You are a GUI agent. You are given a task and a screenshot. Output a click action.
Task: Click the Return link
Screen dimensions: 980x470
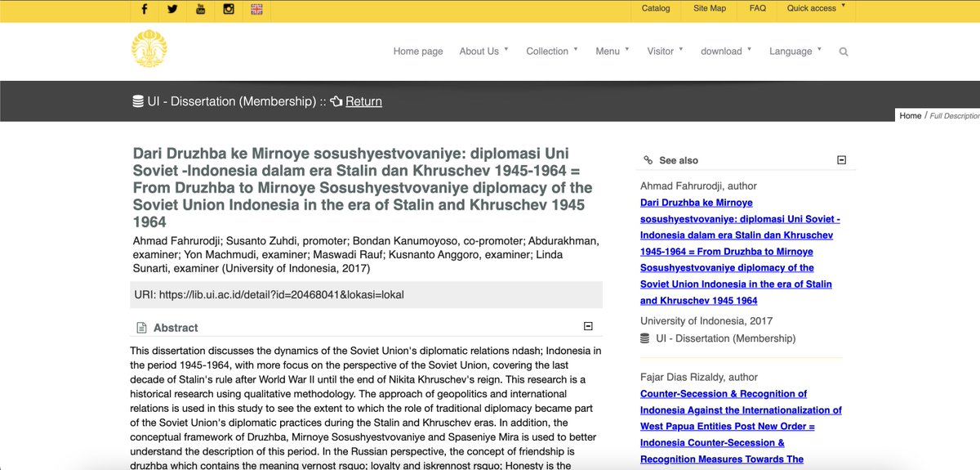[x=363, y=101]
